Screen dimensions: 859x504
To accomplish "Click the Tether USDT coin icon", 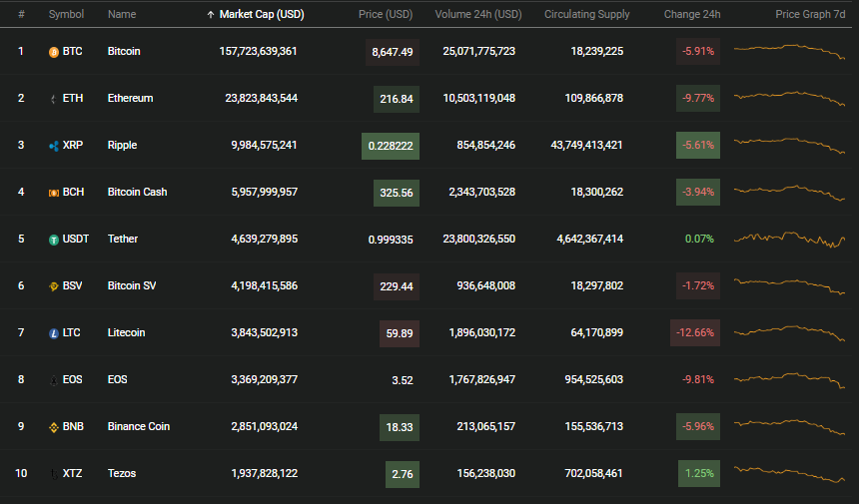I will click(x=54, y=240).
